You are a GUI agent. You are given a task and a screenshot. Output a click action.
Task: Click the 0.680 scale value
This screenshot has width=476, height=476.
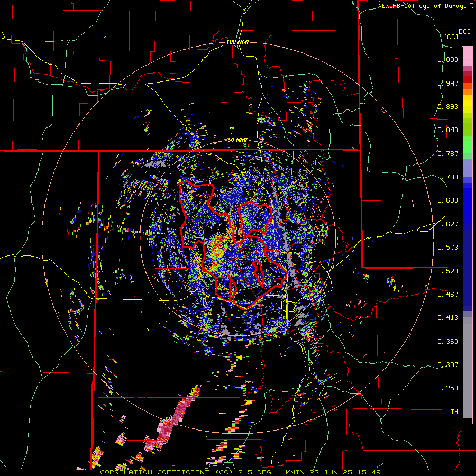tap(448, 200)
